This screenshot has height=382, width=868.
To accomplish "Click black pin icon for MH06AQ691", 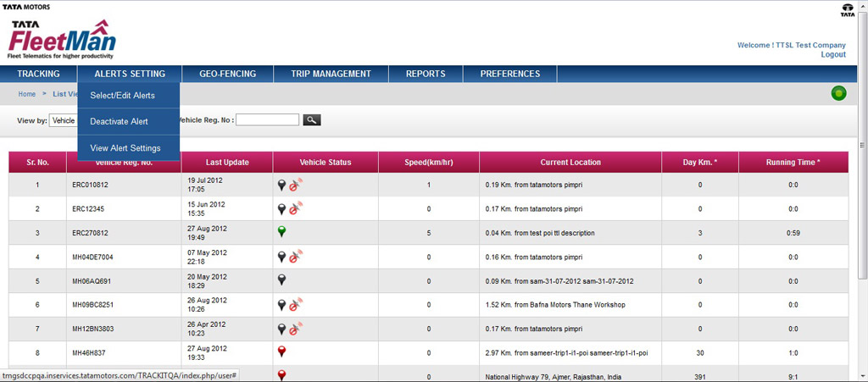I will [x=281, y=280].
